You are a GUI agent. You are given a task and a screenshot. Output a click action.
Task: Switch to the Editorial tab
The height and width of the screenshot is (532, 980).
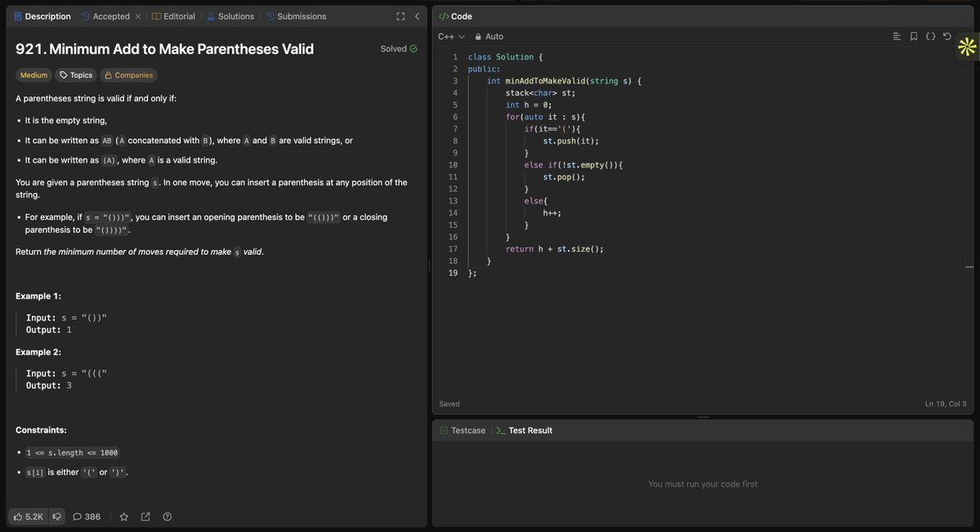(174, 16)
